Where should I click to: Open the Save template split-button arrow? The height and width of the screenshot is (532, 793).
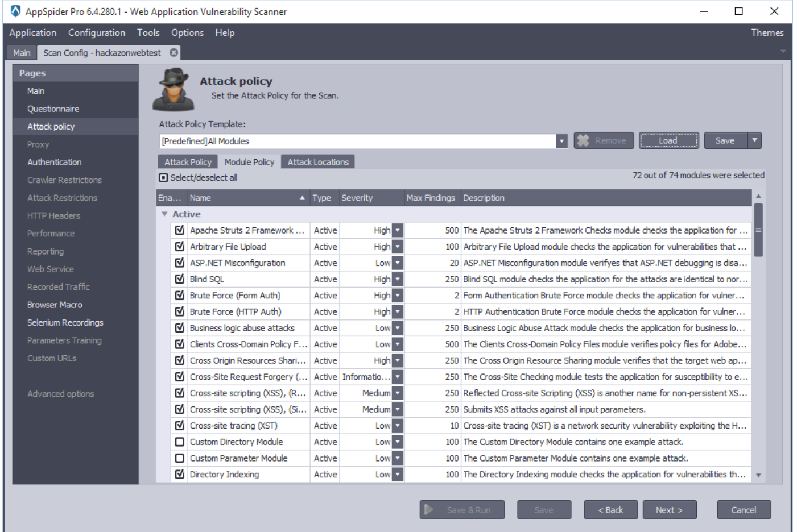coord(754,140)
